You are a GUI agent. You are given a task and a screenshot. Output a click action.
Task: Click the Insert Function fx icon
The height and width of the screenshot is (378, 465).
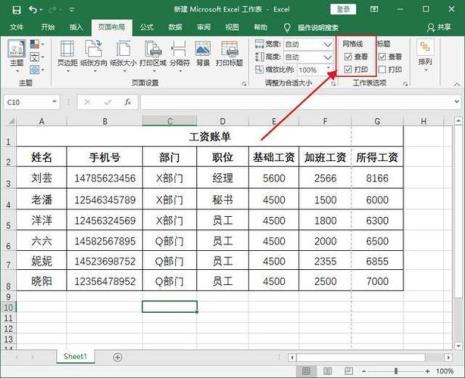[127, 102]
